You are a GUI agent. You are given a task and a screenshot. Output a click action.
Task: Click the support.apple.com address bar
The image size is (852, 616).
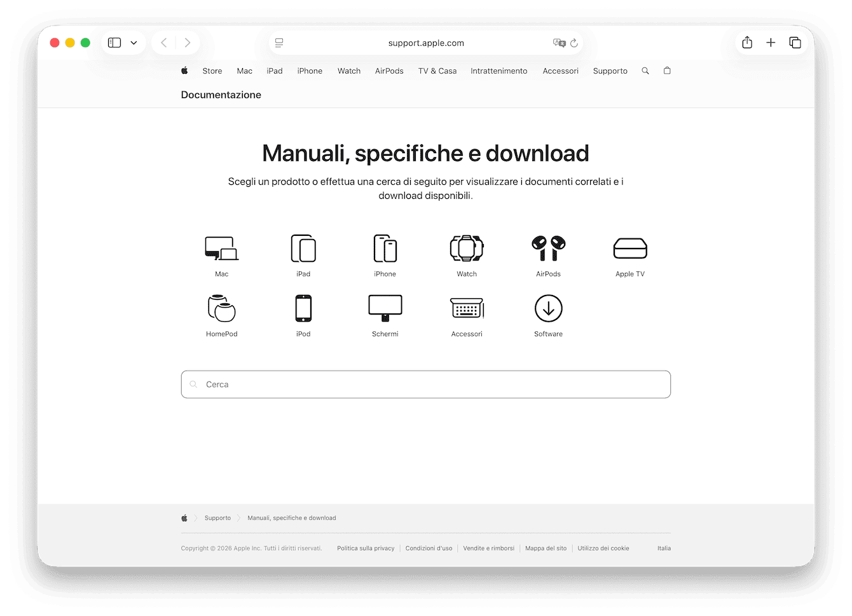click(x=426, y=43)
